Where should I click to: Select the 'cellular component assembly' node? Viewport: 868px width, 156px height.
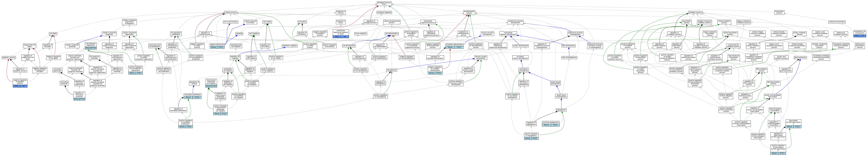[72, 46]
